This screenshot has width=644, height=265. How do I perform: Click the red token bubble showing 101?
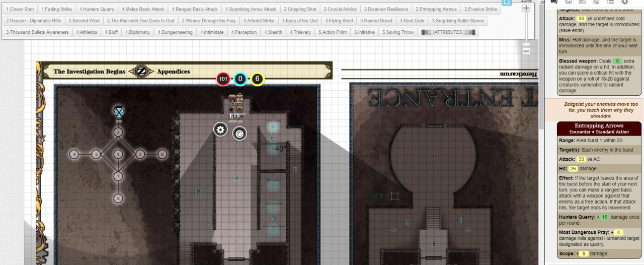[223, 79]
